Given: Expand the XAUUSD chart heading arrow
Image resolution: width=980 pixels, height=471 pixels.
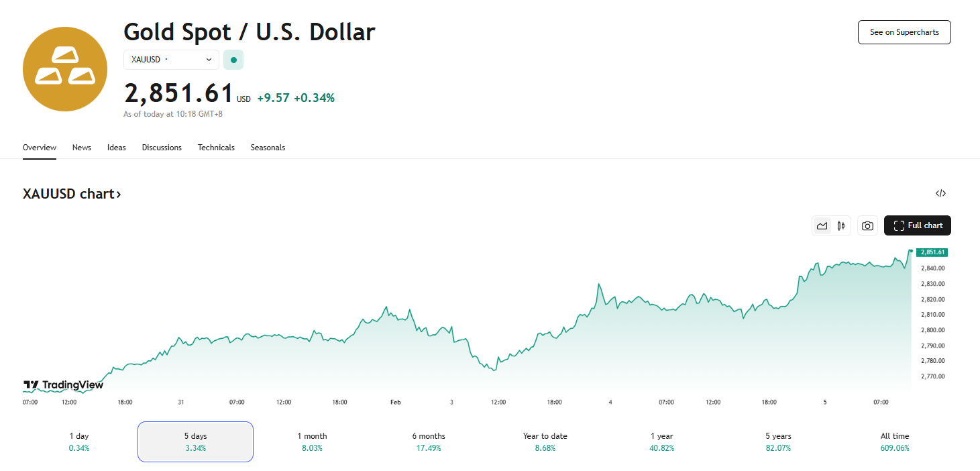Looking at the screenshot, I should 119,195.
